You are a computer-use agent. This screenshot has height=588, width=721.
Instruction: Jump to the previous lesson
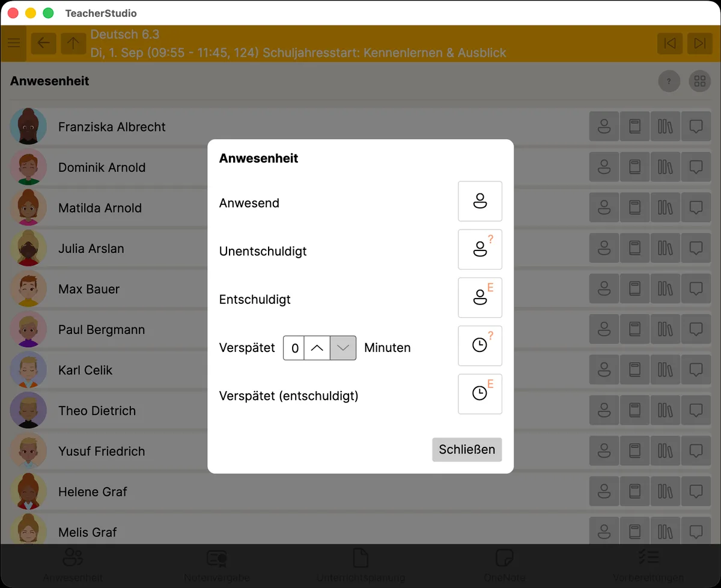click(x=670, y=43)
